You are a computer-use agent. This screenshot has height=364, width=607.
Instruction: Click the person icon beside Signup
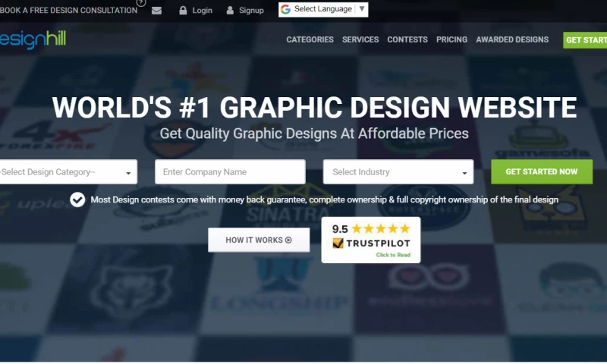point(230,11)
